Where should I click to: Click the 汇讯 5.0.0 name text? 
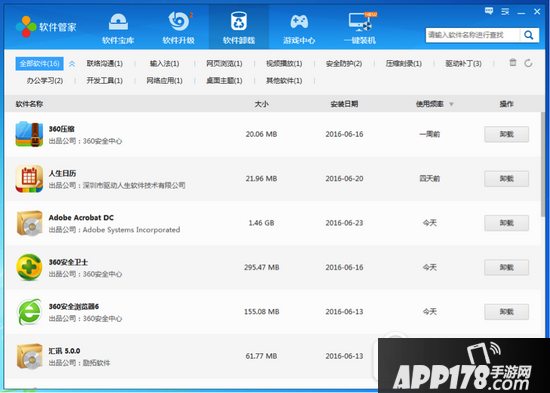click(x=64, y=351)
